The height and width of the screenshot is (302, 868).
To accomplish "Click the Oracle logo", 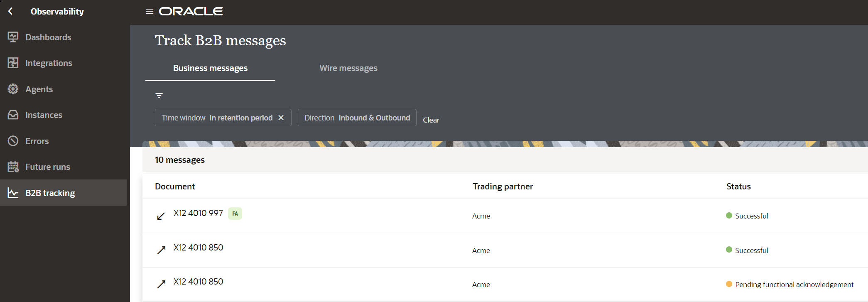I will [x=191, y=11].
